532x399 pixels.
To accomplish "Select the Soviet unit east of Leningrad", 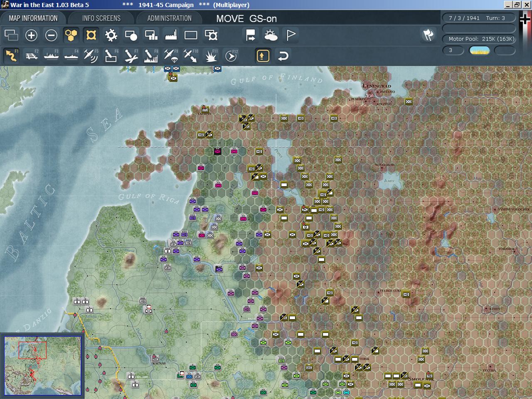I will pos(409,101).
